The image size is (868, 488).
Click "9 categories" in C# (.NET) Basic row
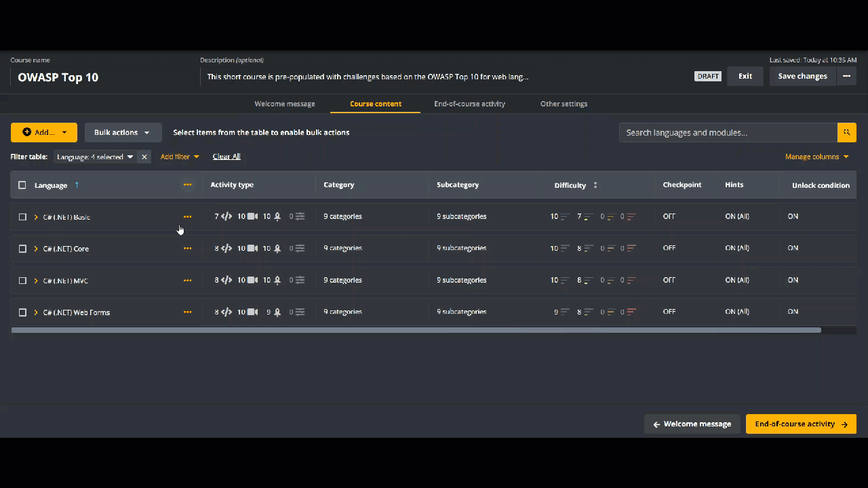pos(342,216)
